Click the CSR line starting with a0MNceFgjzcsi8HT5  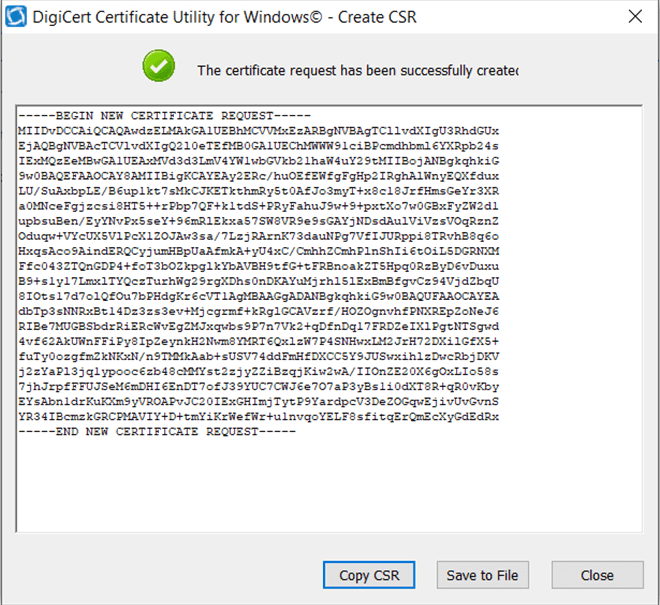point(258,206)
